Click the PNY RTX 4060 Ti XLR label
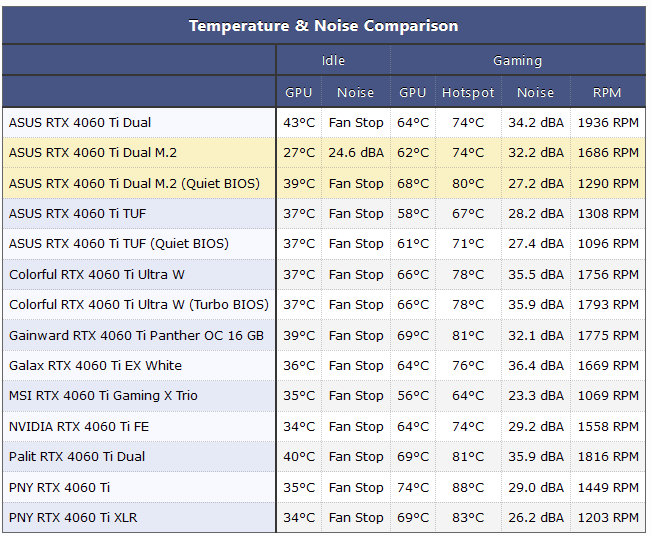Viewport: 652px width, 536px height. click(73, 518)
